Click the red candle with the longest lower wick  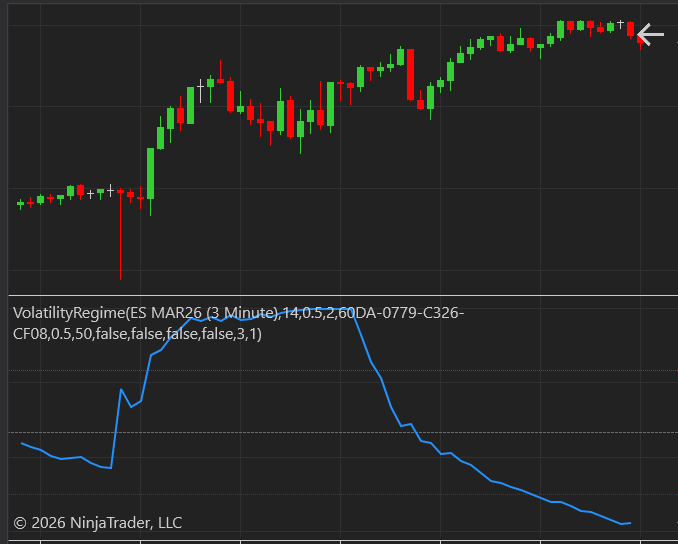pos(120,232)
